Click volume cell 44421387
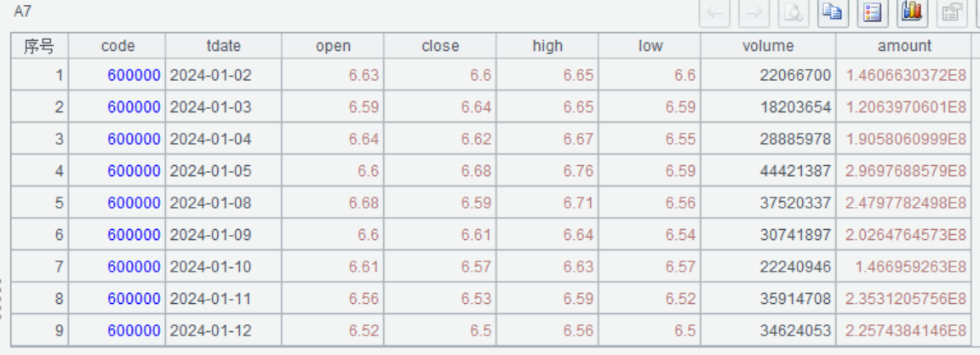This screenshot has width=980, height=355. tap(795, 171)
